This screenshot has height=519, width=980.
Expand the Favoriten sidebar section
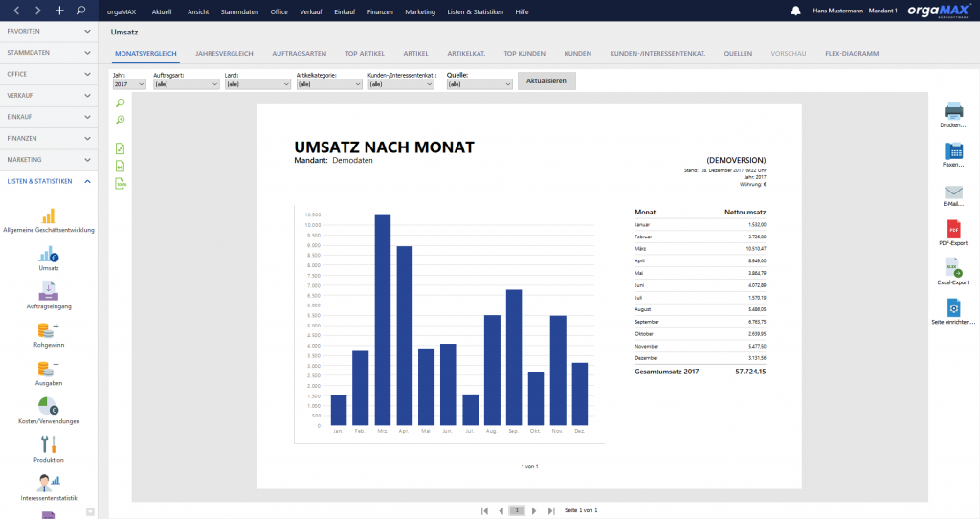(49, 32)
